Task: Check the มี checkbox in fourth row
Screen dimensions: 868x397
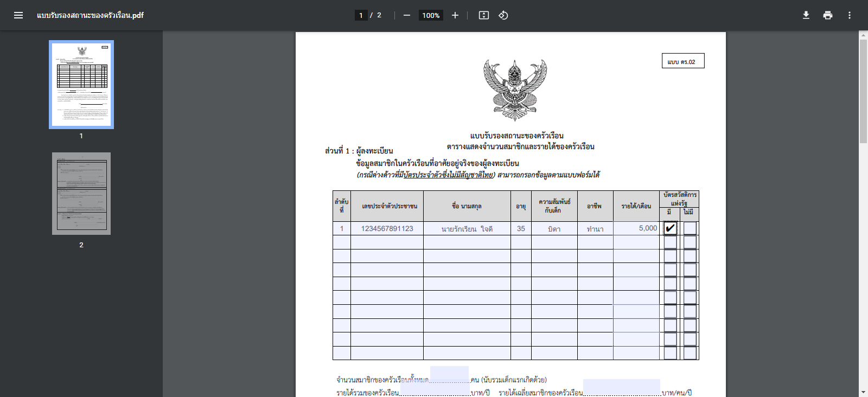Action: click(671, 270)
